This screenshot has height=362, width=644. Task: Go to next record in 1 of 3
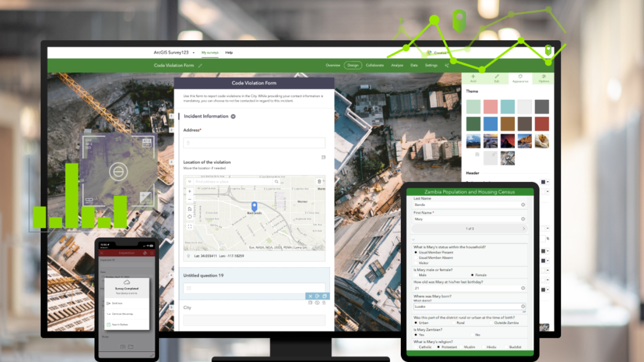click(x=524, y=228)
